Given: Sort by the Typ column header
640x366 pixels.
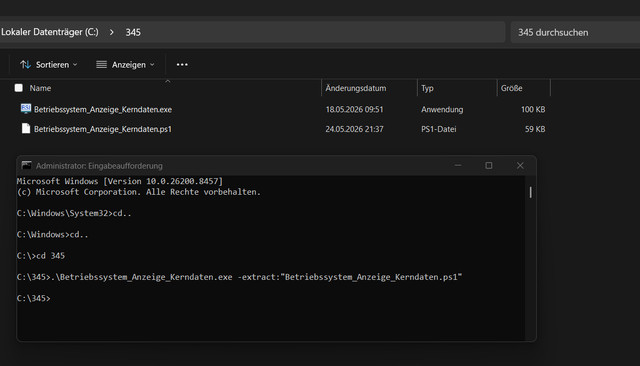Looking at the screenshot, I should tap(427, 88).
